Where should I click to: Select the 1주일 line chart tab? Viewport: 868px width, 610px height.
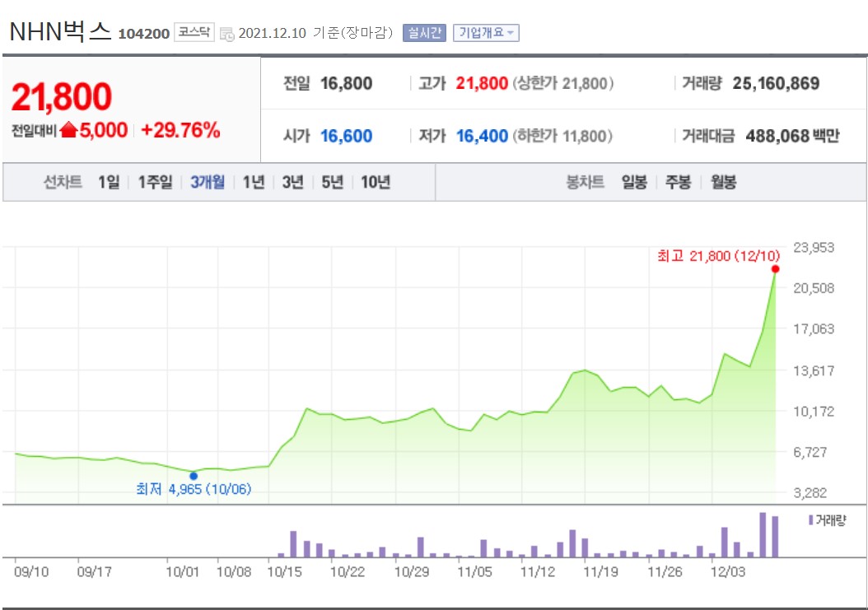pyautogui.click(x=155, y=182)
